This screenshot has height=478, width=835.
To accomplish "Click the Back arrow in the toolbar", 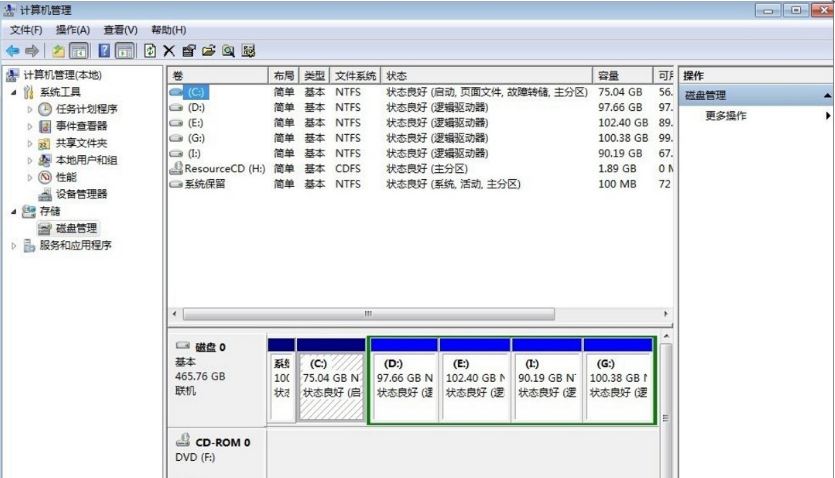I will point(12,50).
